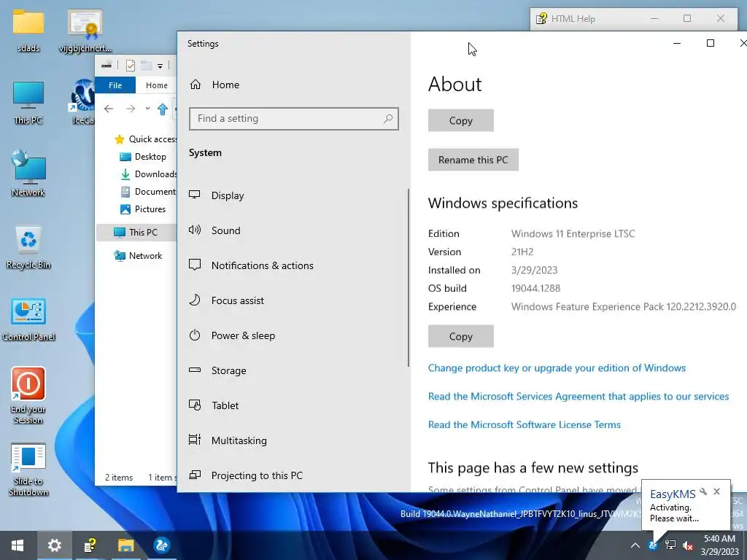The image size is (747, 560).
Task: Open the IceCat desktop shortcut
Action: (x=83, y=102)
